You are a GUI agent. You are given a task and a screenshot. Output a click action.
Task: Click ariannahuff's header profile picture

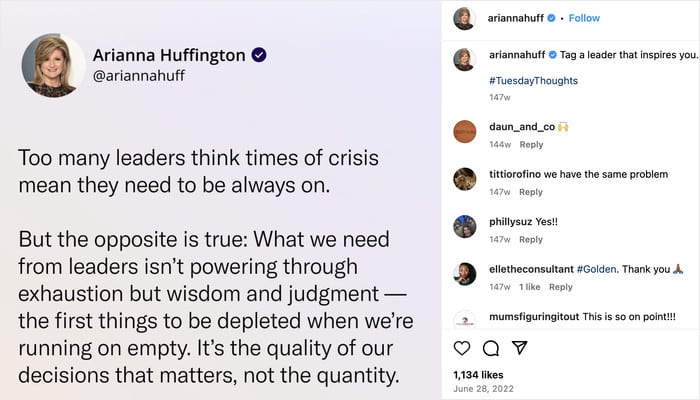[464, 18]
